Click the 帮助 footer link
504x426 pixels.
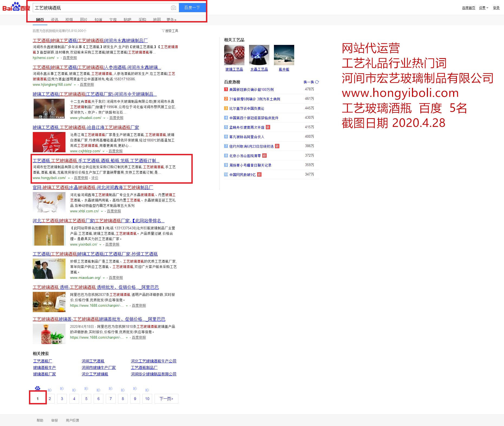(x=40, y=420)
